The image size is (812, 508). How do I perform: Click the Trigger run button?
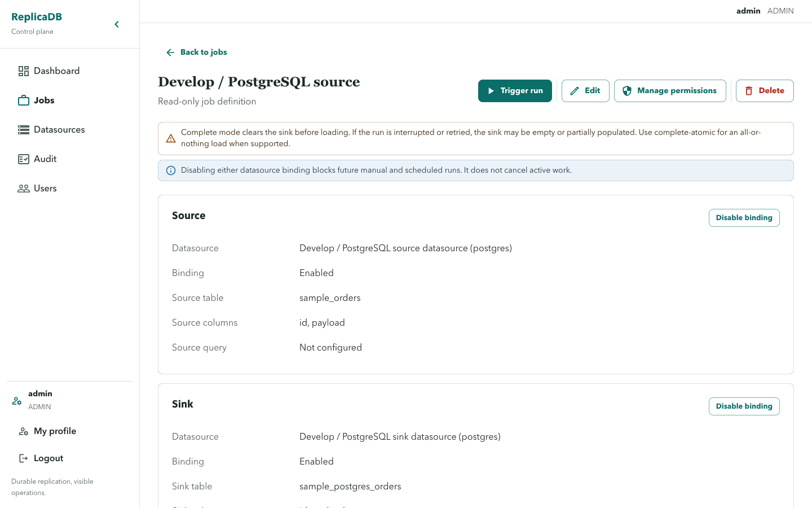(515, 91)
